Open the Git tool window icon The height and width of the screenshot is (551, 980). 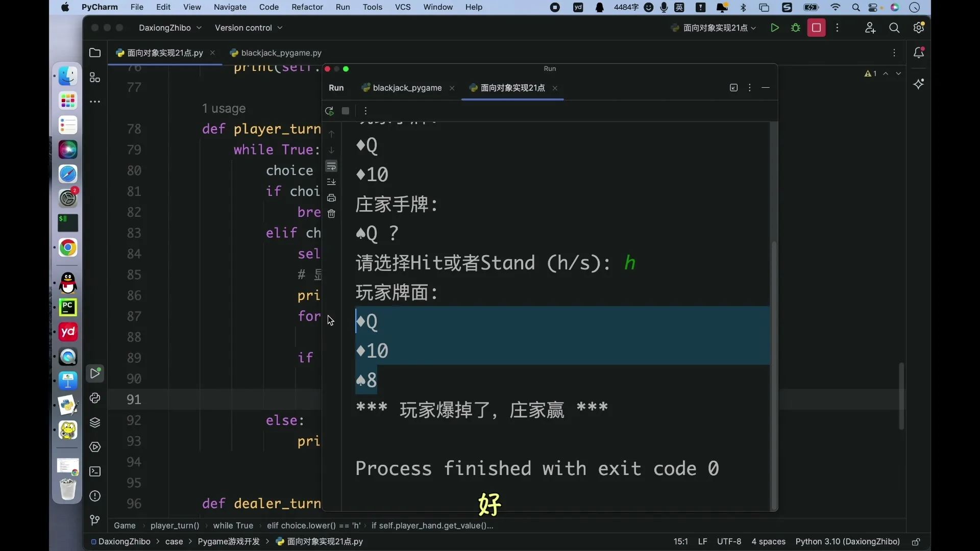click(x=95, y=520)
